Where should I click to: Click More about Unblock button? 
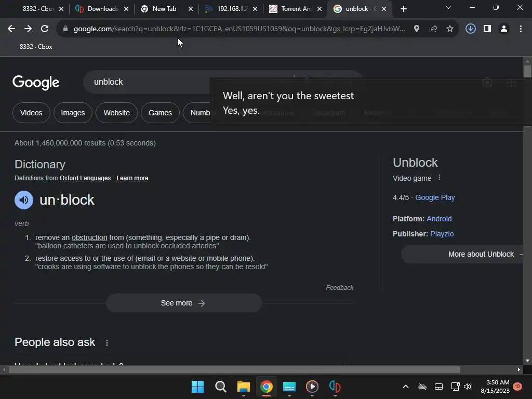click(462, 254)
